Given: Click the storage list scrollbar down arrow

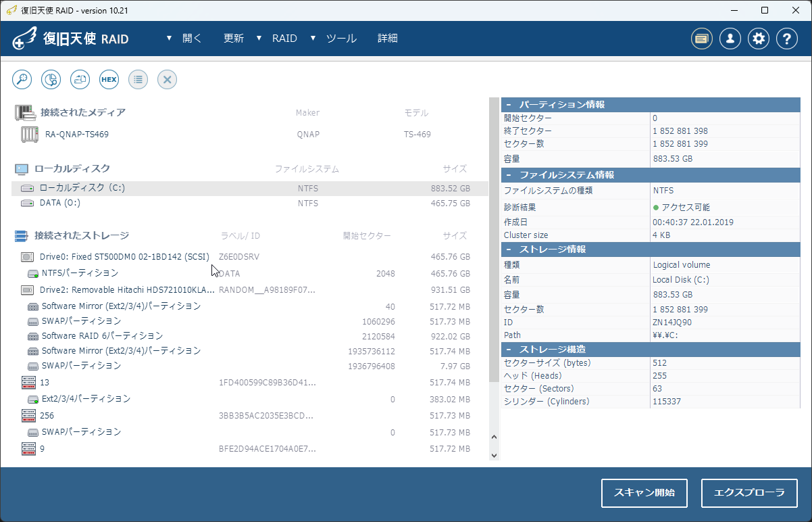Looking at the screenshot, I should (x=494, y=455).
